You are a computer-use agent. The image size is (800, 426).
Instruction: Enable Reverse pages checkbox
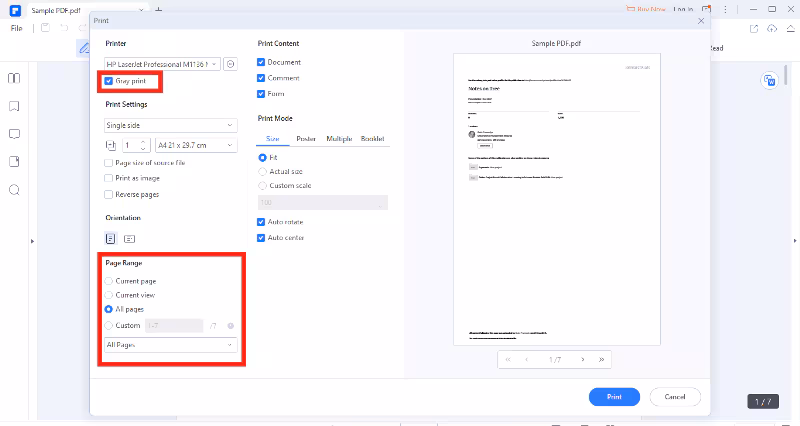pyautogui.click(x=109, y=194)
